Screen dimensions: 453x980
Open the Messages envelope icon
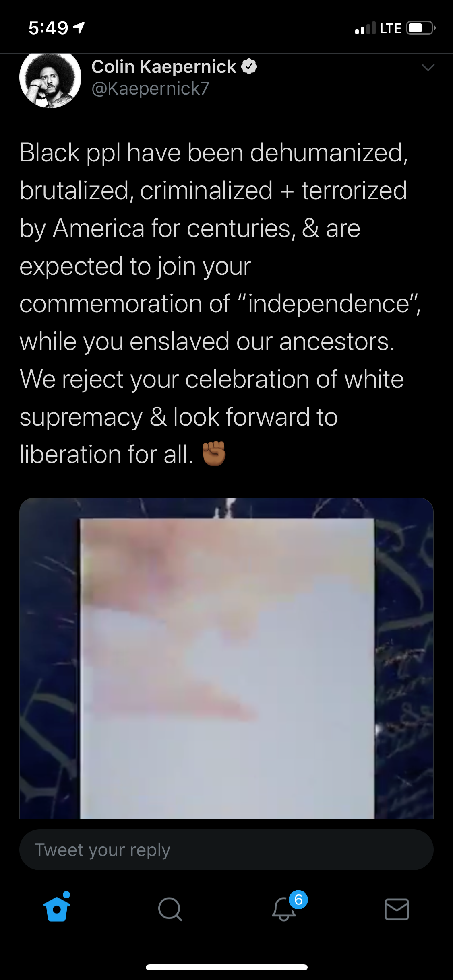tap(397, 909)
